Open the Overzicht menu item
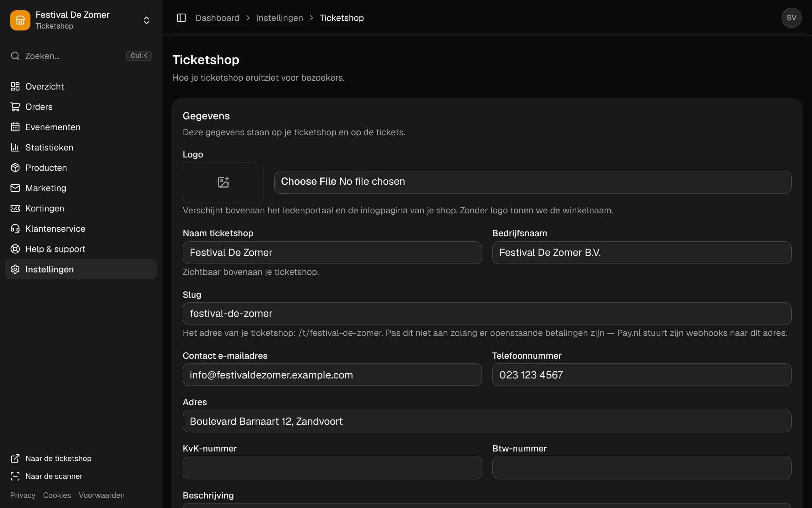 point(81,86)
